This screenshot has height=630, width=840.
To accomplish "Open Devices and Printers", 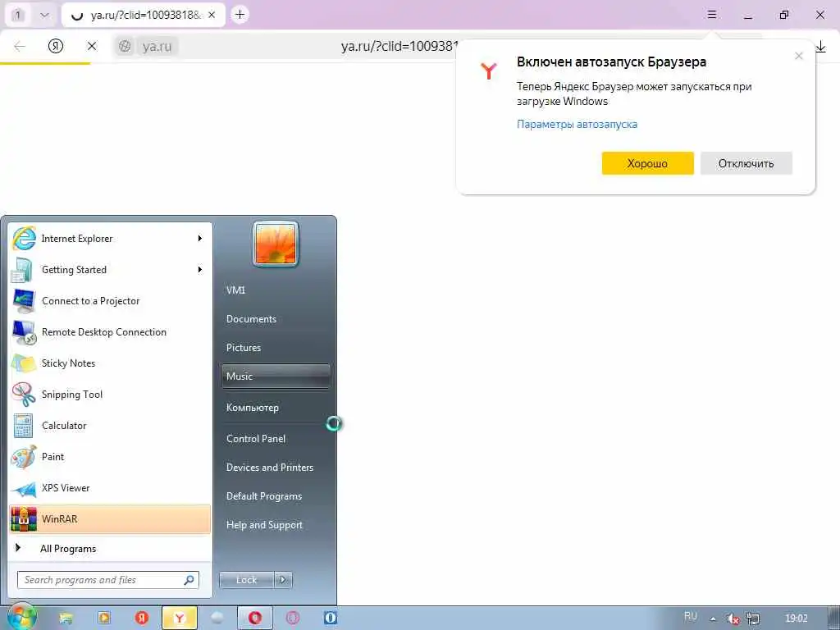I will click(x=276, y=467).
